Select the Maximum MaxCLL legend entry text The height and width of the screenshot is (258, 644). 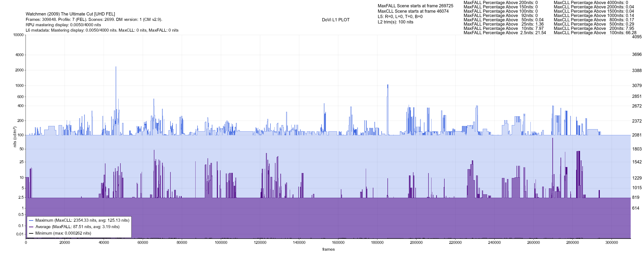point(82,220)
